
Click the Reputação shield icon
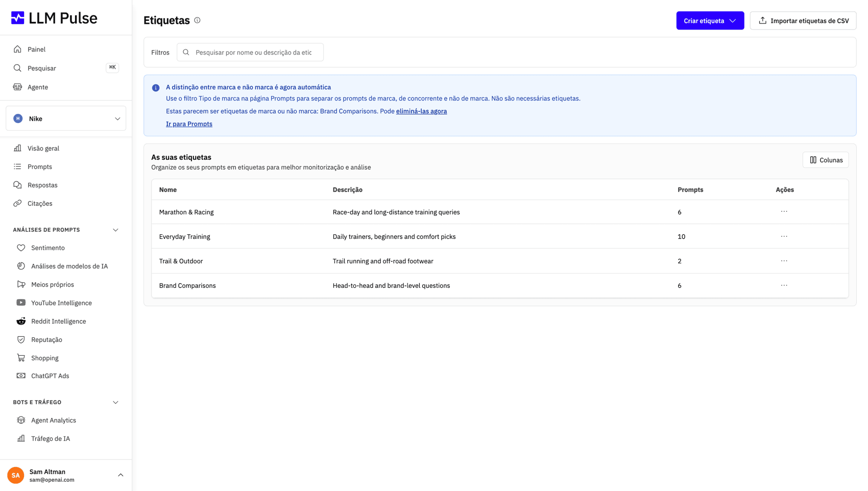21,339
